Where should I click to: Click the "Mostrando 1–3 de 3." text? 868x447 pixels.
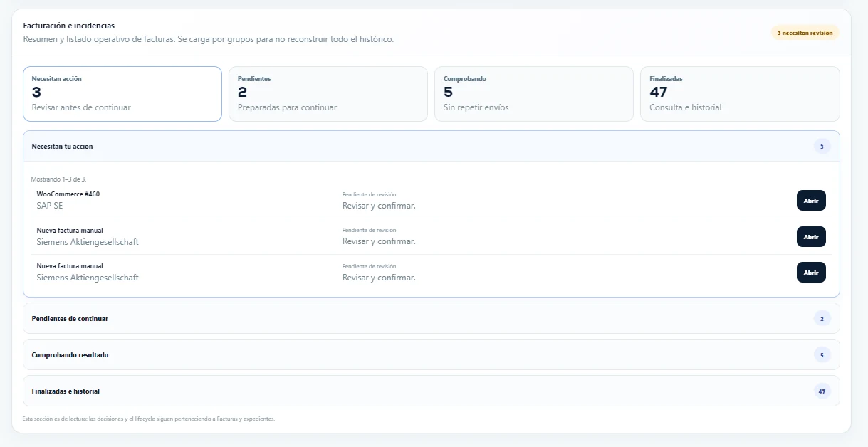59,179
